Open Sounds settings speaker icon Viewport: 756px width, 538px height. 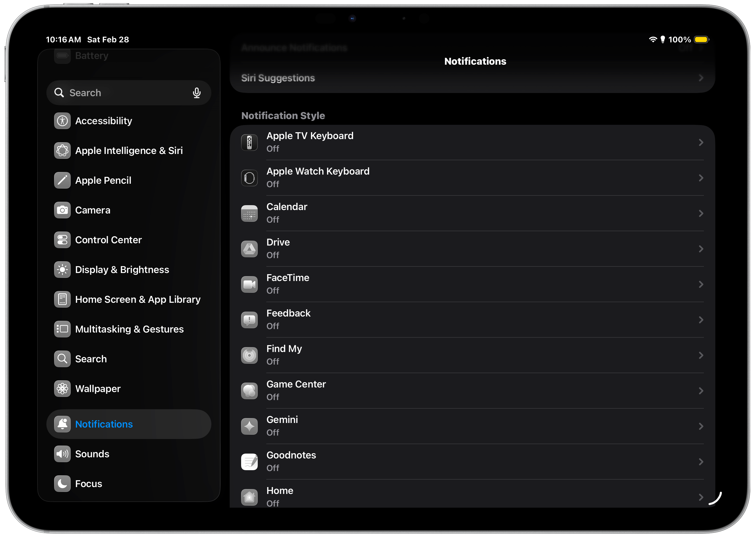[x=62, y=454]
